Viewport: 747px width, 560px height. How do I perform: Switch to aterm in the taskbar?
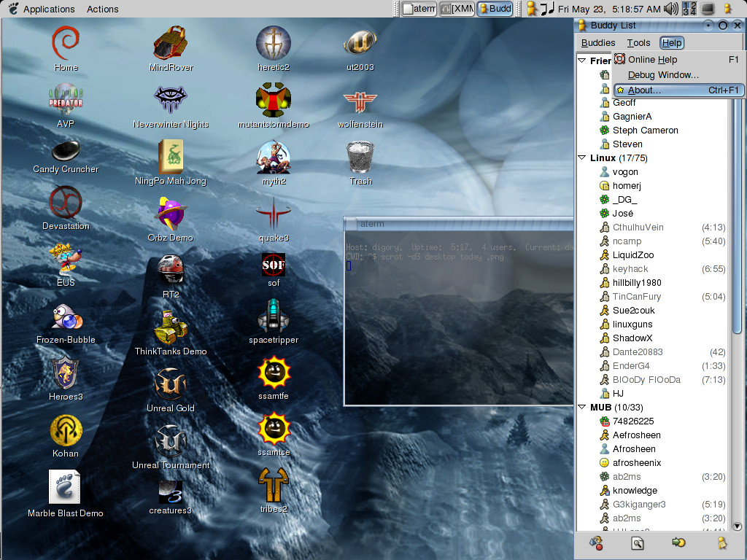point(419,9)
